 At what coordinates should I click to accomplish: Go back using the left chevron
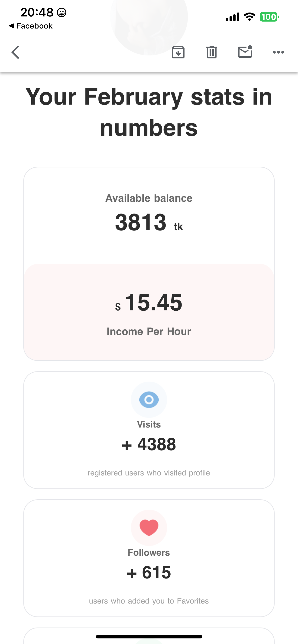click(16, 52)
